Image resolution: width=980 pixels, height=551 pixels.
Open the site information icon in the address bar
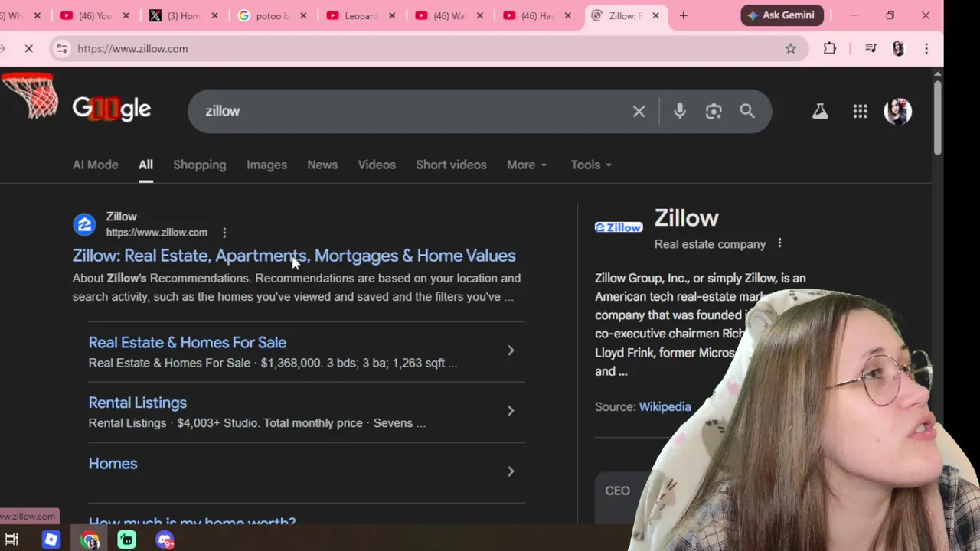pyautogui.click(x=62, y=49)
